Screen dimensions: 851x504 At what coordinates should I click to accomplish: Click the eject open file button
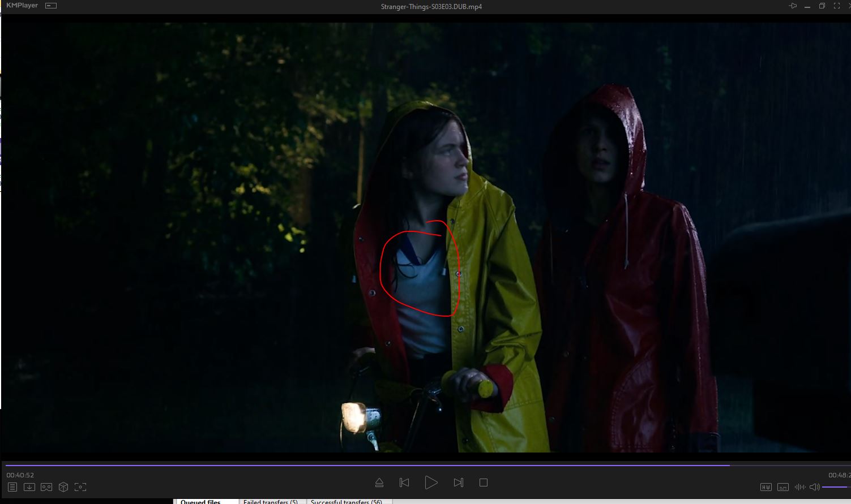[x=379, y=483]
